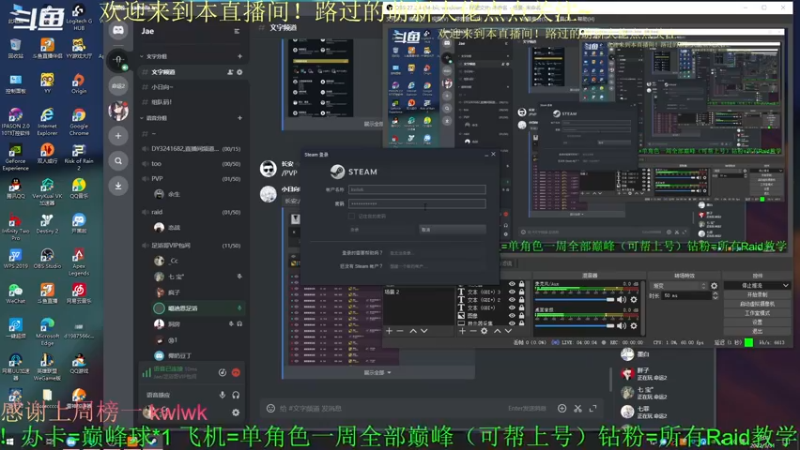The width and height of the screenshot is (800, 450).
Task: Select the 小日向~ text channel
Action: [x=192, y=87]
